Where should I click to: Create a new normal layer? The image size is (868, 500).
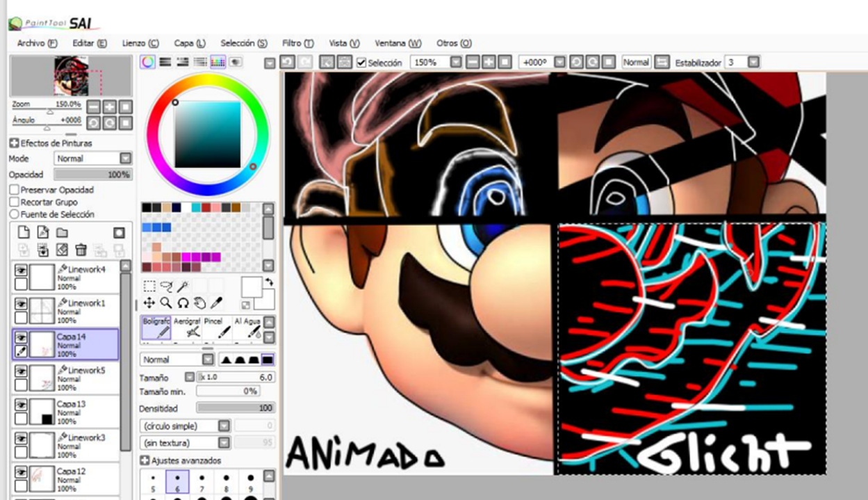(24, 232)
